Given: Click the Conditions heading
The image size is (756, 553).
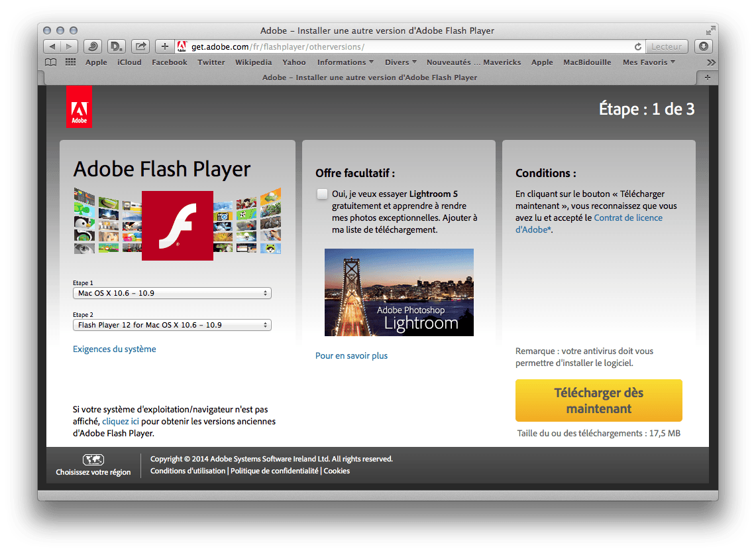Looking at the screenshot, I should [x=545, y=173].
